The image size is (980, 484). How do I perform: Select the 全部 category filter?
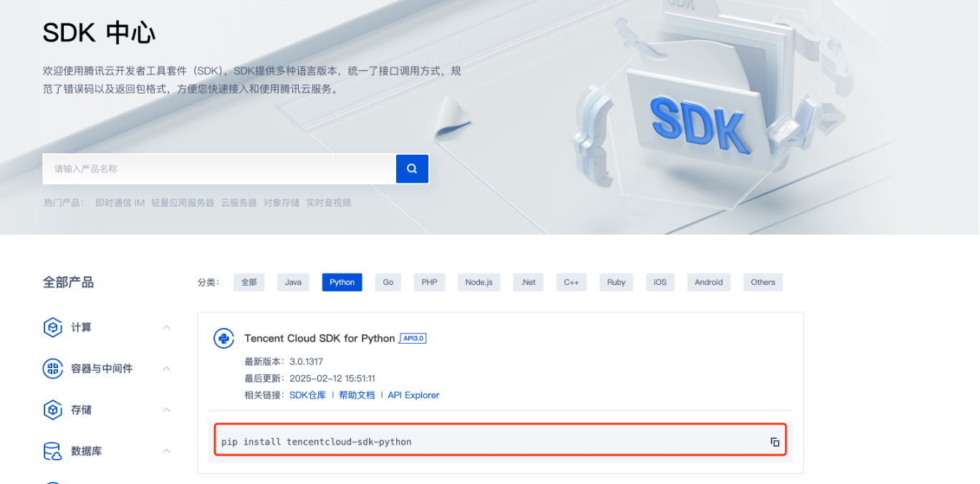(x=249, y=282)
